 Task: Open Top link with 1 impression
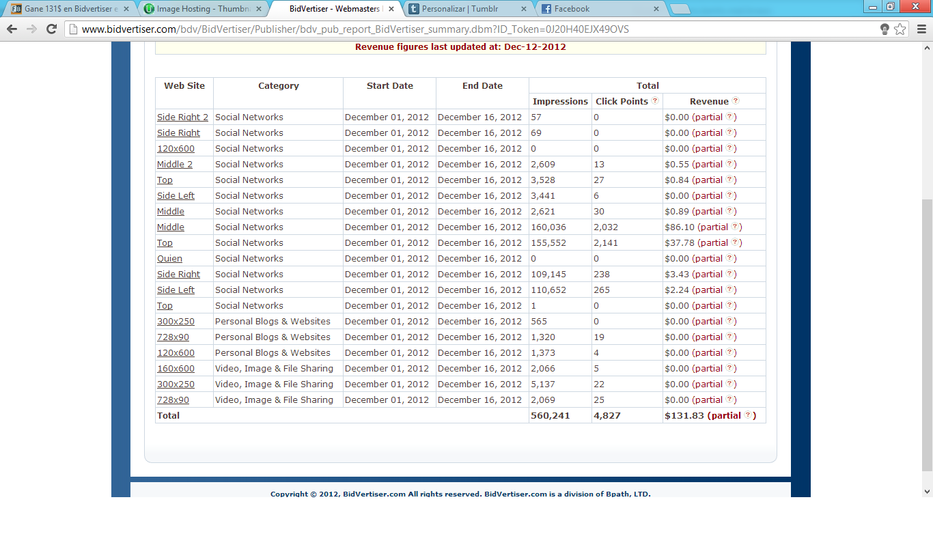165,306
